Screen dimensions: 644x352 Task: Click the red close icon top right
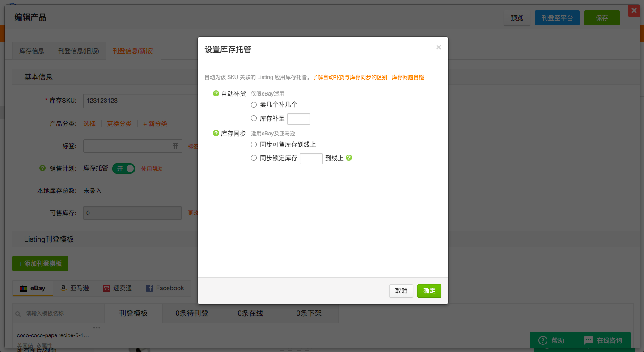point(634,10)
